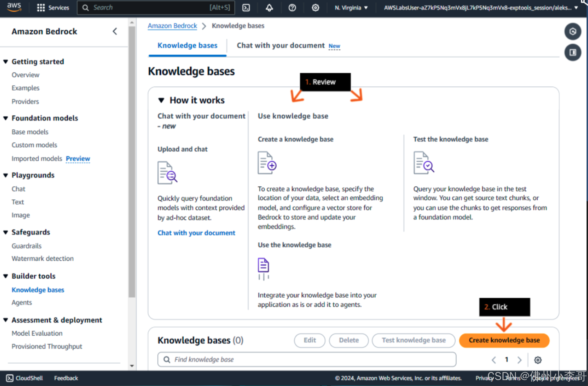Viewport: 588px width, 386px height.
Task: Click the Preview badge beside Imported models
Action: coord(78,158)
